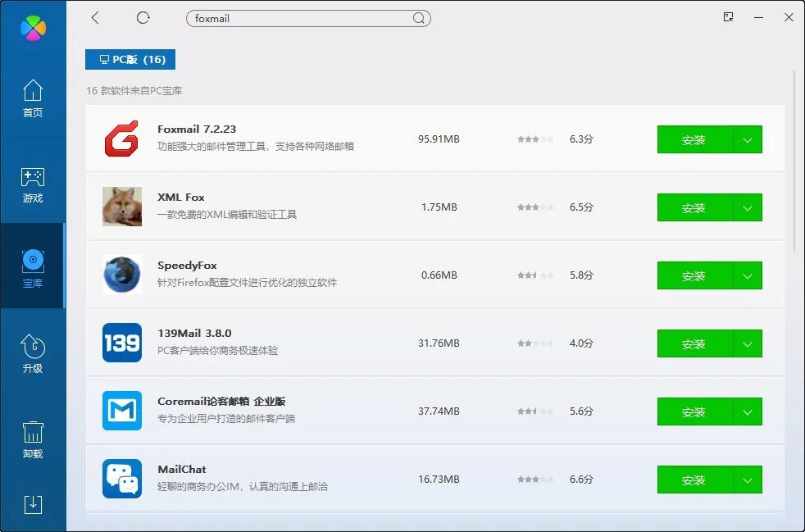Click description 针对Firefox配置文件进行优化的独立软件

[x=247, y=283]
